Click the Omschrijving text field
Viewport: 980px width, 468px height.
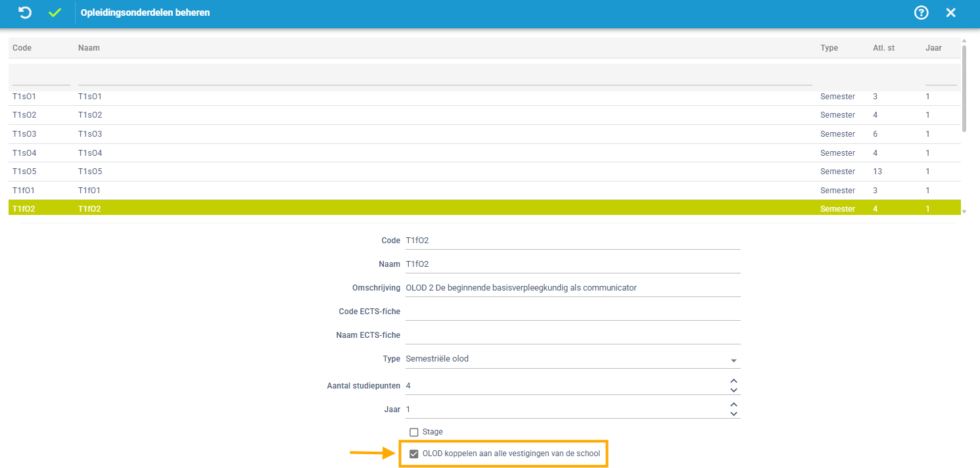pos(572,288)
